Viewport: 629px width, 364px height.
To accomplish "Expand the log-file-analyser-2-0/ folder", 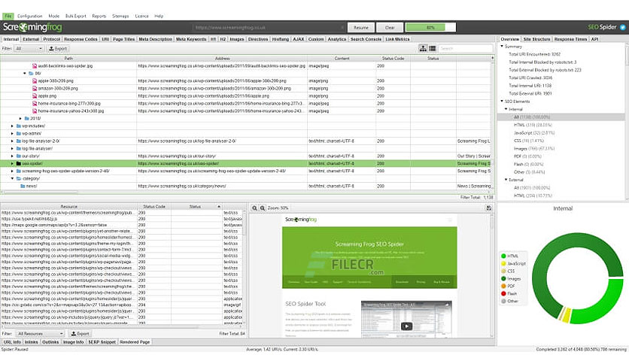I will point(12,141).
